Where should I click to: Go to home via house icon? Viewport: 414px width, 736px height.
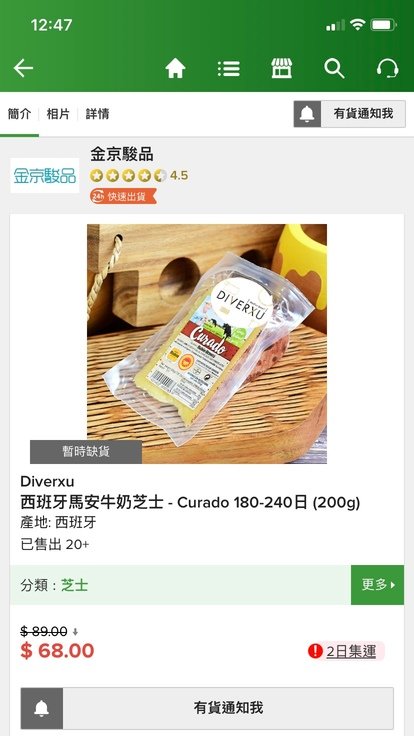pyautogui.click(x=176, y=69)
